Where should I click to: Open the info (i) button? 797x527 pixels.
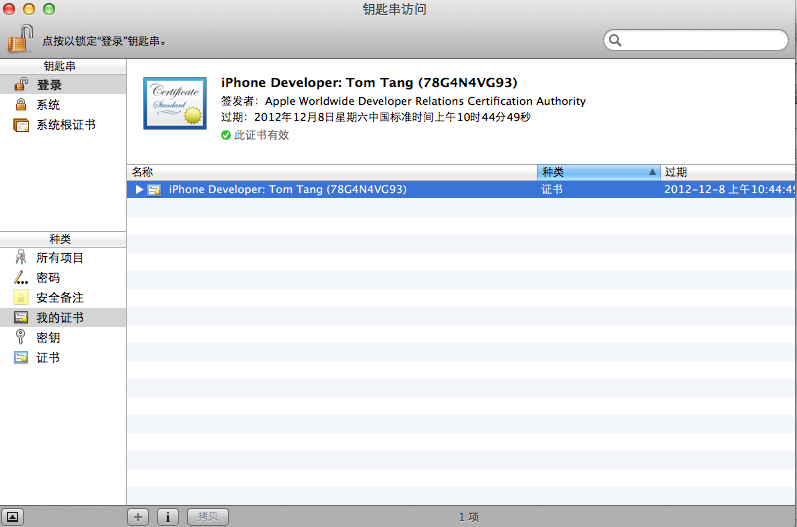[x=168, y=517]
